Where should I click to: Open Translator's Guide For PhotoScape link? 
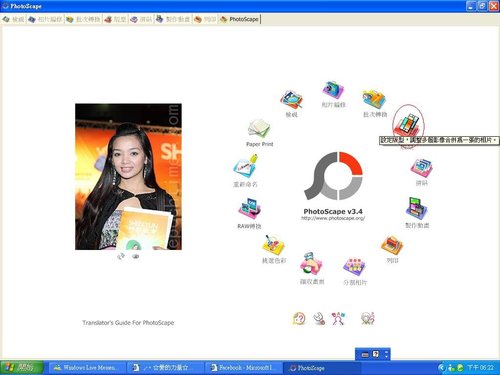pos(128,323)
